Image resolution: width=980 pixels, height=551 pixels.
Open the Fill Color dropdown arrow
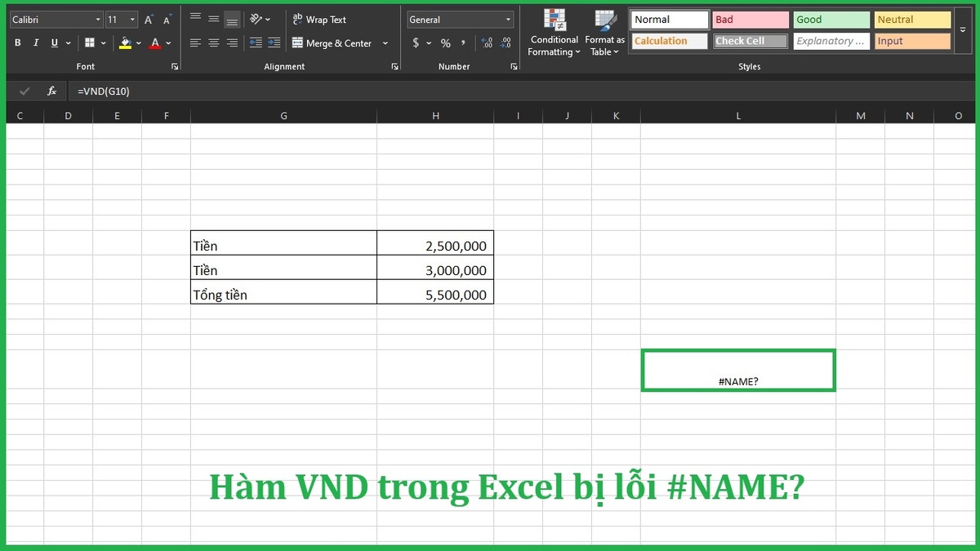tap(139, 42)
